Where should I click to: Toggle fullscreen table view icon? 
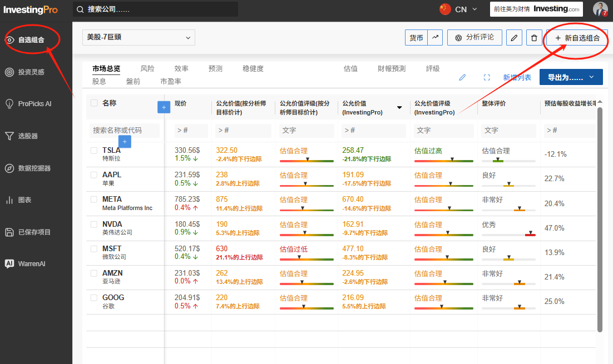[487, 77]
